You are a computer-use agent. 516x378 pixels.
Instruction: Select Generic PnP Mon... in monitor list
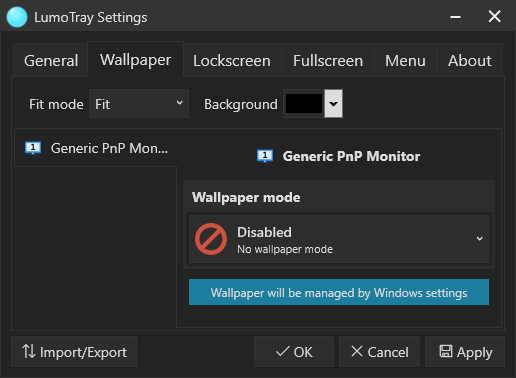(96, 148)
